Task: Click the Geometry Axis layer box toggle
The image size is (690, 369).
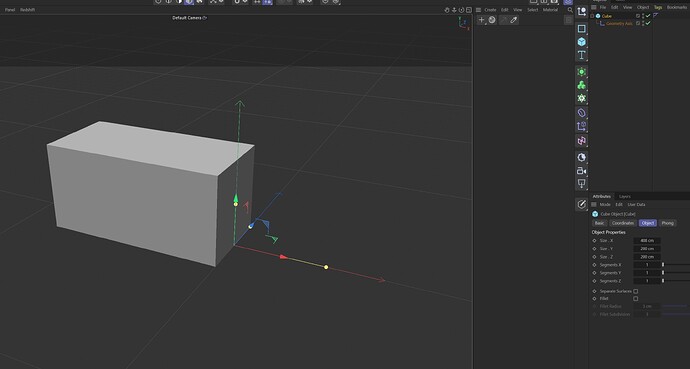Action: pos(638,23)
